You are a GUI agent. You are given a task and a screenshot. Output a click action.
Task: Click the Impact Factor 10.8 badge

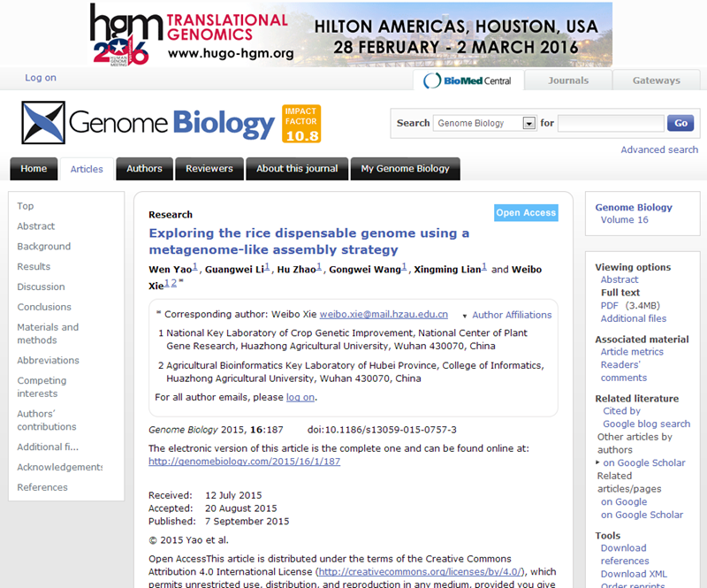click(301, 124)
